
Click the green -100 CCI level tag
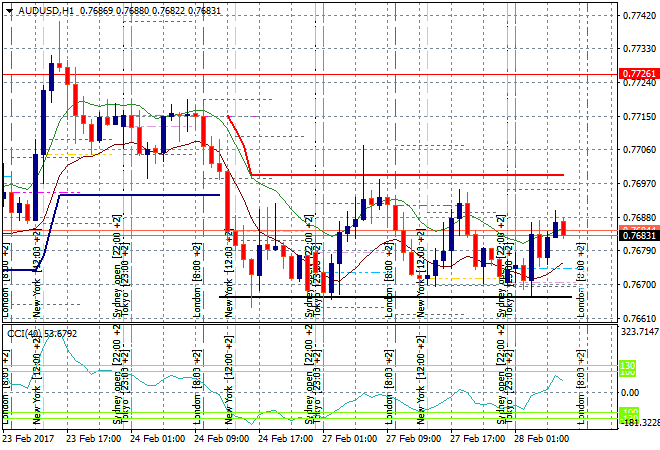628,413
